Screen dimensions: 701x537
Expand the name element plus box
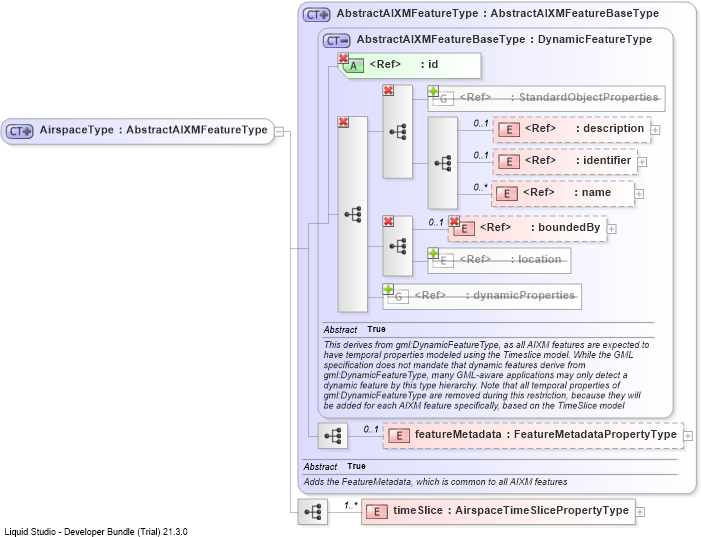tap(639, 194)
